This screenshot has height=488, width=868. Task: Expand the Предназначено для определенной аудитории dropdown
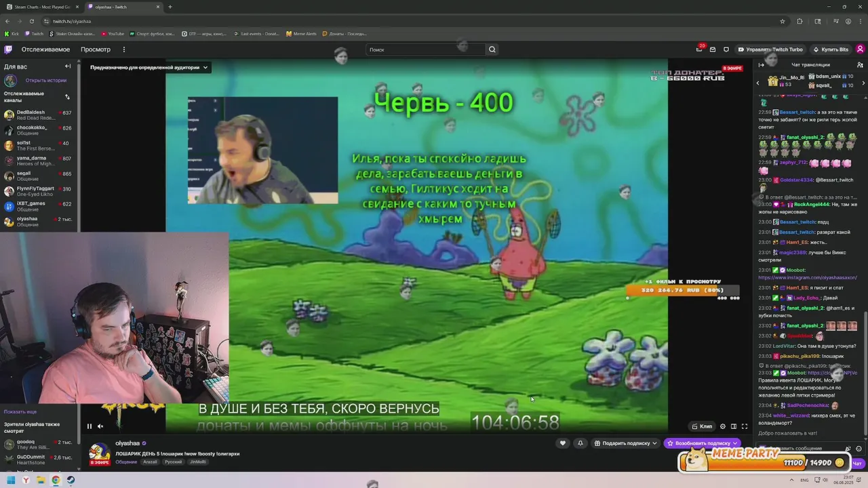[149, 67]
